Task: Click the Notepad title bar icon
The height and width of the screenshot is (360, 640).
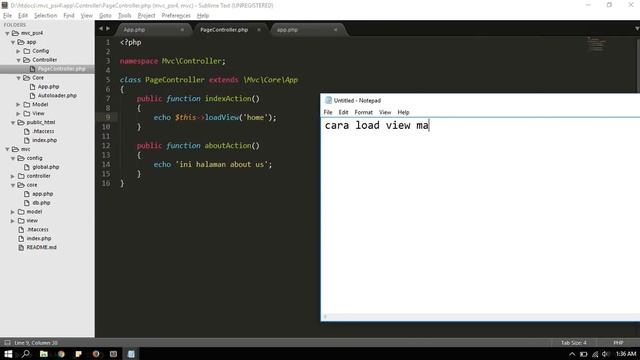Action: [x=328, y=100]
